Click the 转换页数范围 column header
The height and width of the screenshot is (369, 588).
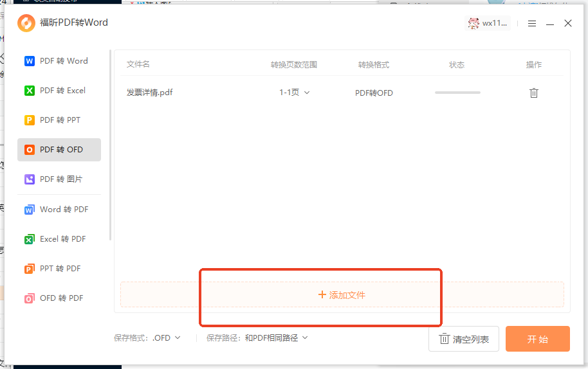click(294, 65)
